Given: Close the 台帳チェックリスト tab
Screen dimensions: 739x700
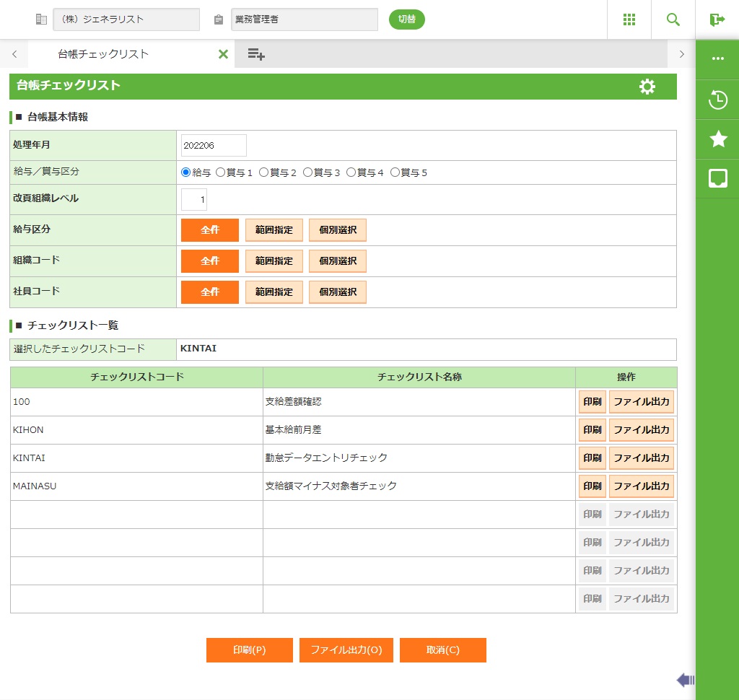Looking at the screenshot, I should point(223,54).
